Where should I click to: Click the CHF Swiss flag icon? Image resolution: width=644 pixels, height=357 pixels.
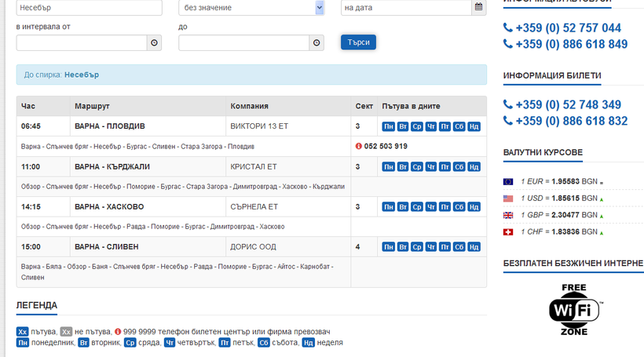tap(508, 231)
